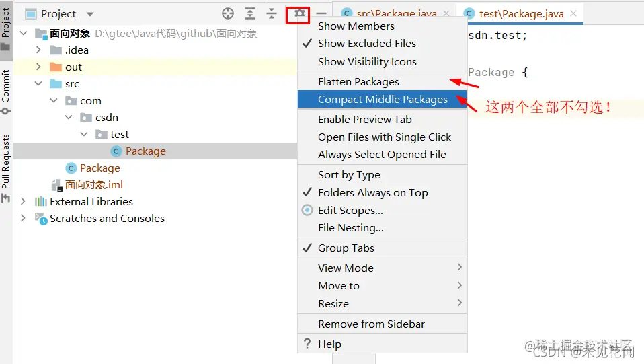Collapse the 面向对象 project root node
The image size is (644, 364).
[24, 33]
